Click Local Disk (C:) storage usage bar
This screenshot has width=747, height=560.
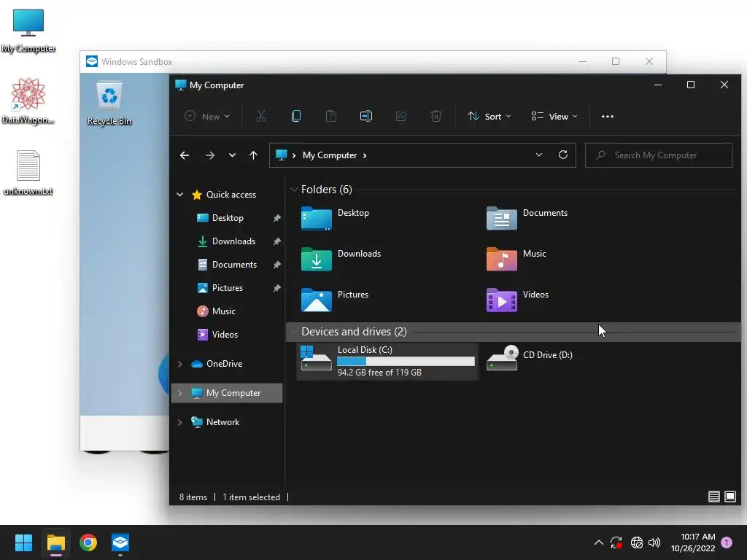(406, 362)
